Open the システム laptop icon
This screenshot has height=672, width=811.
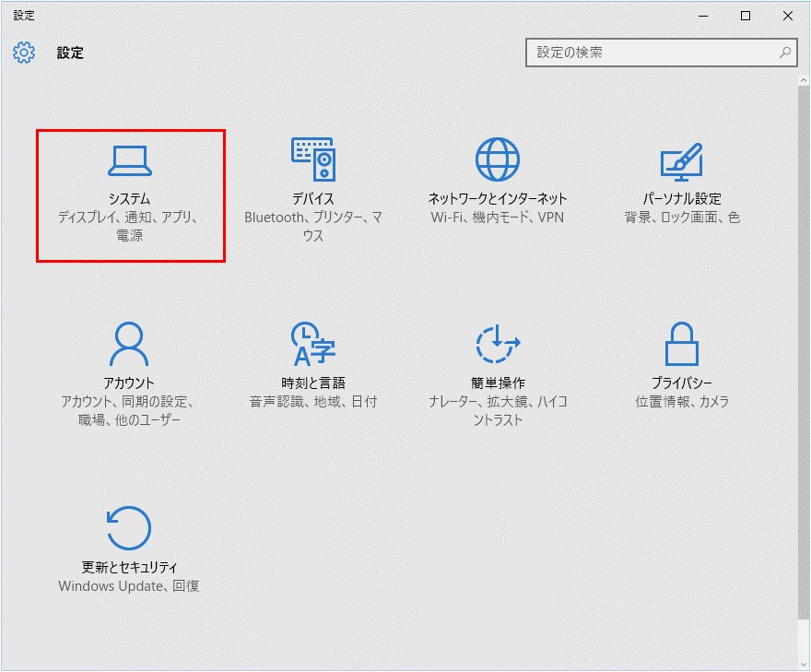click(x=130, y=161)
